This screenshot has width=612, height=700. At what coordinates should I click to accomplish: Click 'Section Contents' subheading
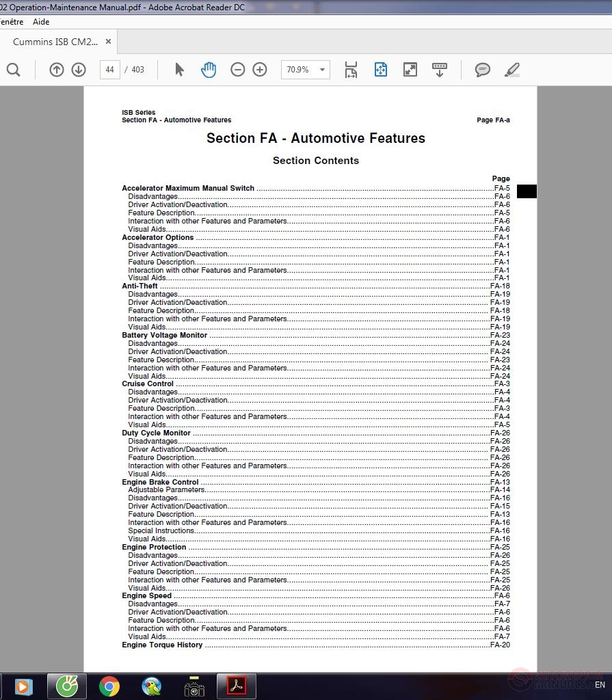(316, 161)
